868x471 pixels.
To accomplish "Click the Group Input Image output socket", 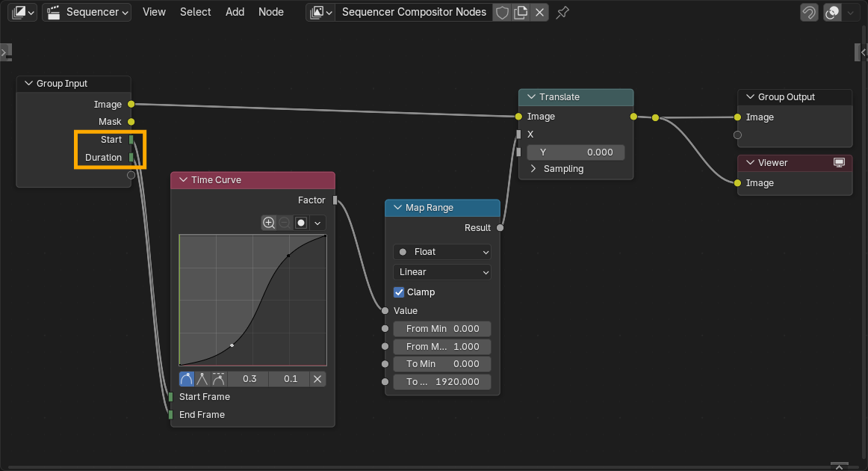I will click(x=131, y=104).
